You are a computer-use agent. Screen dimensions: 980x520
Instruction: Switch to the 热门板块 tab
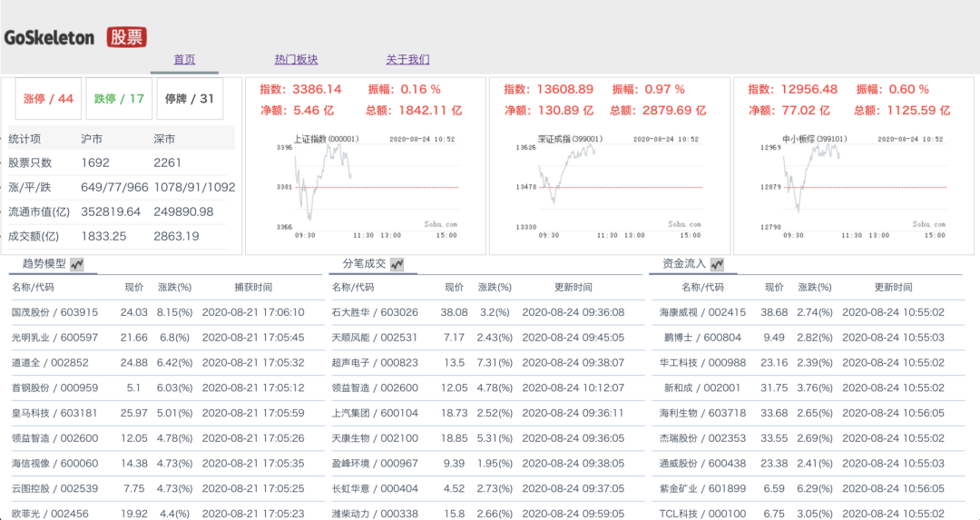[296, 60]
